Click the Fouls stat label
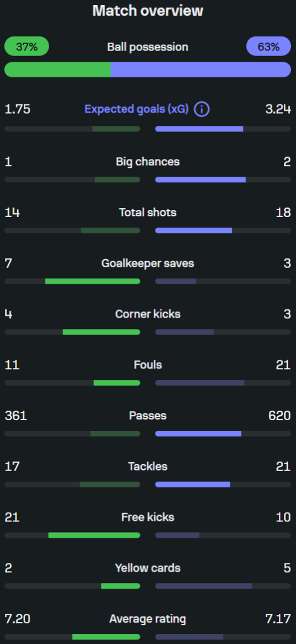The height and width of the screenshot is (644, 296). click(x=147, y=365)
